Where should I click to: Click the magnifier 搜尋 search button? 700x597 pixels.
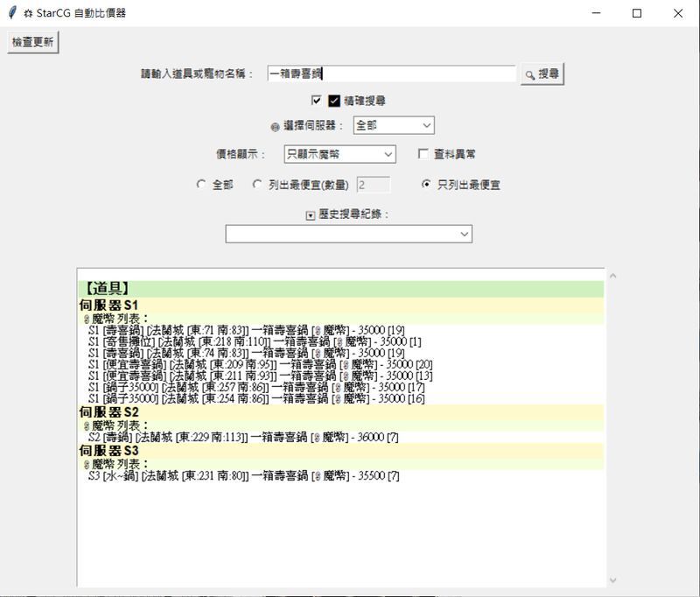point(542,74)
